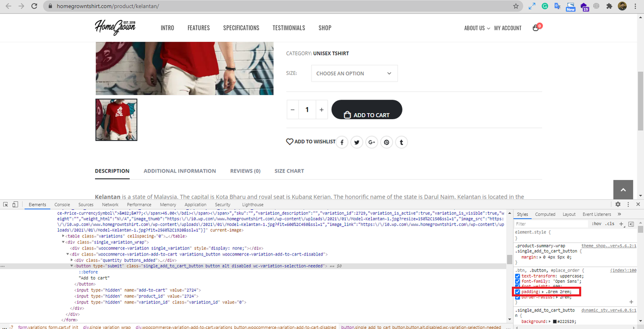This screenshot has height=329, width=644.
Task: Click the Add to Cart button
Action: coord(367,110)
